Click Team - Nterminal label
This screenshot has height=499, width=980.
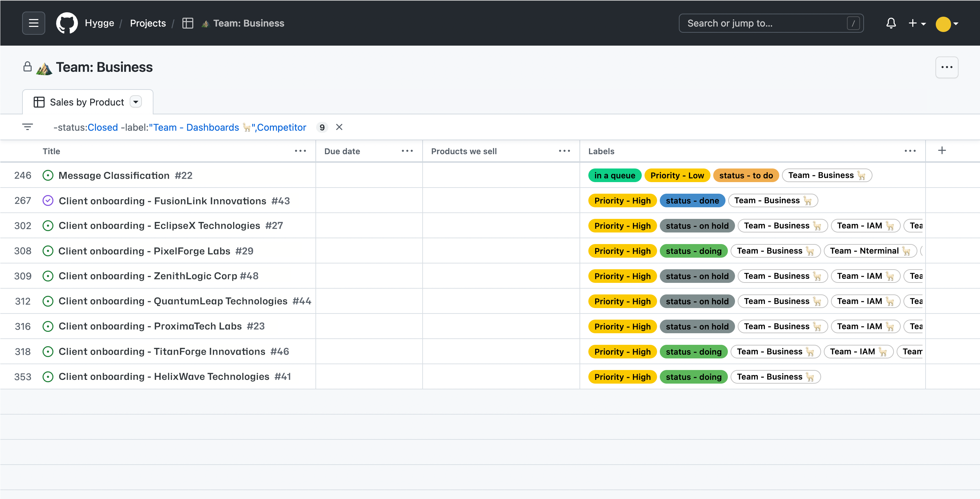[x=870, y=251]
